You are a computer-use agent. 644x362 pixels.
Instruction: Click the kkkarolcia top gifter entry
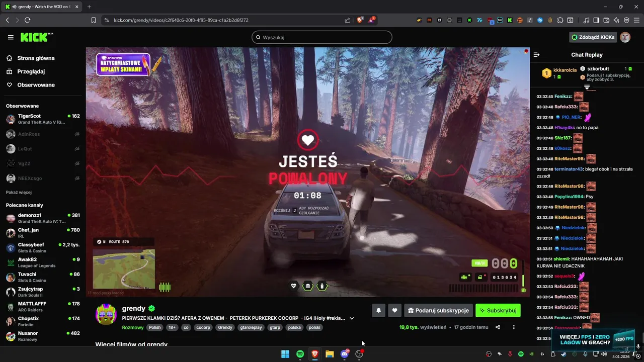pyautogui.click(x=558, y=73)
